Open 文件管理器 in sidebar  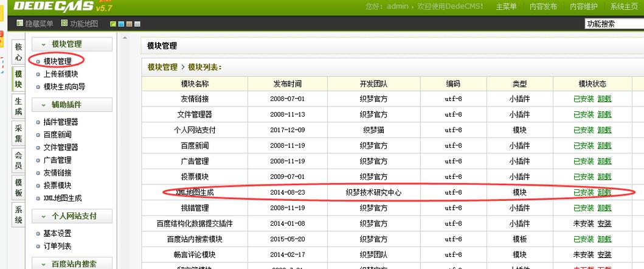[61, 147]
